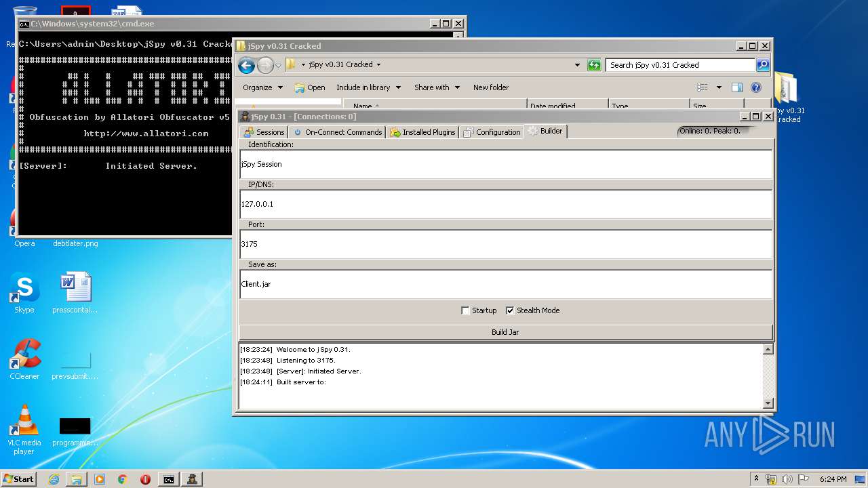Open the view options dropdown arrow
The width and height of the screenshot is (868, 488).
[719, 87]
